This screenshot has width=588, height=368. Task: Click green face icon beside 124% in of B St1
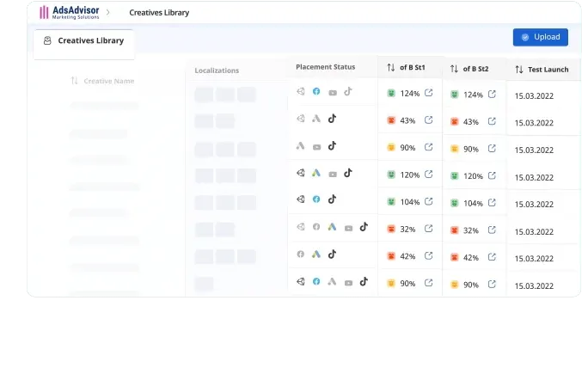[391, 93]
